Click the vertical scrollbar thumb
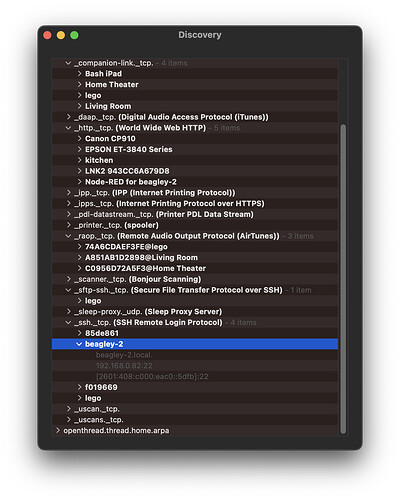 pos(343,279)
